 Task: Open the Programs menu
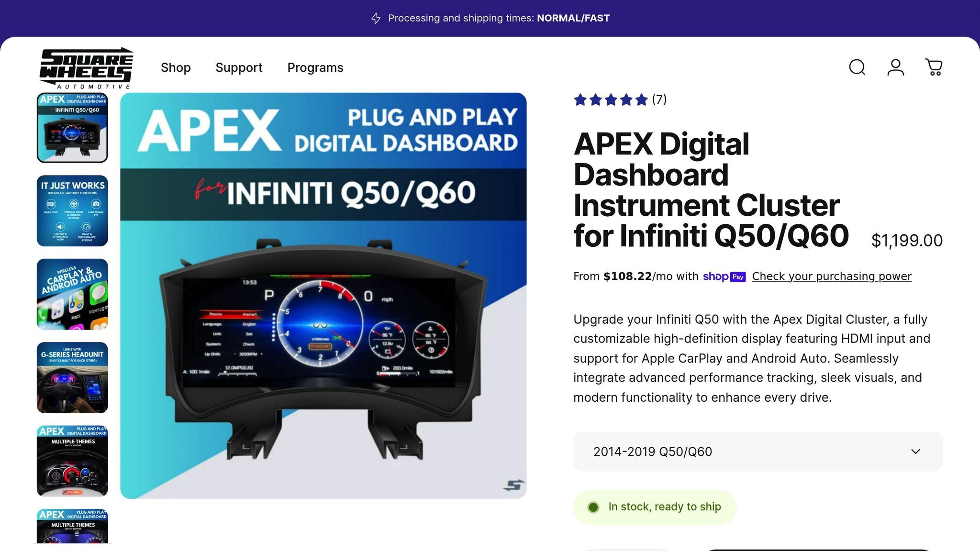click(x=315, y=67)
